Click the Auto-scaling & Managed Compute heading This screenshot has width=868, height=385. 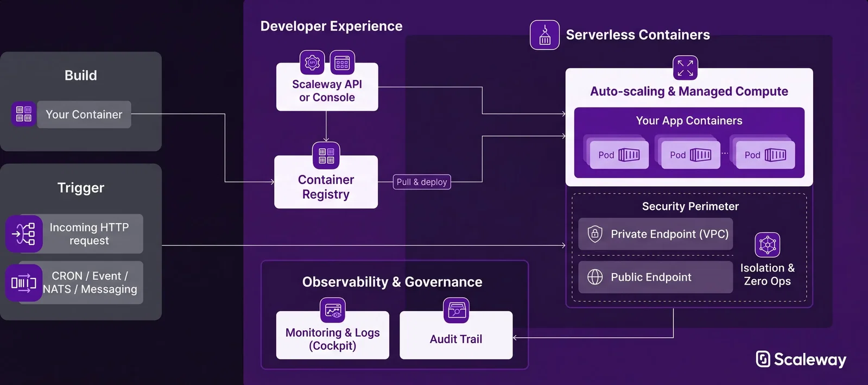[x=689, y=91]
